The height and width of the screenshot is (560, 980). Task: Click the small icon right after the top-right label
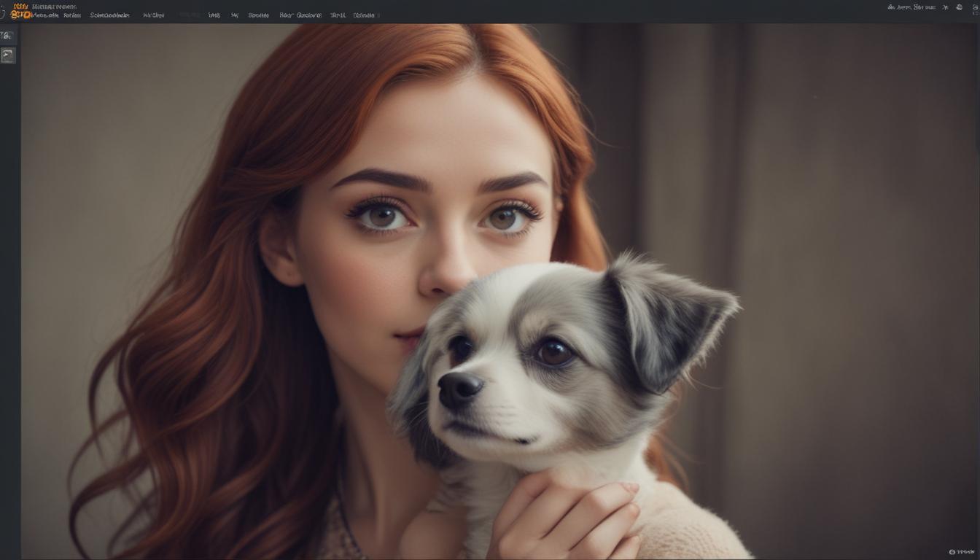pos(946,7)
